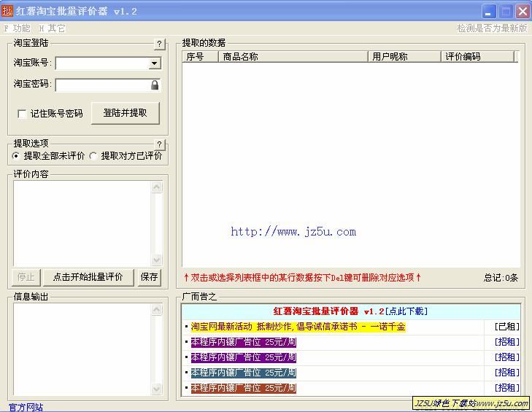Click second purple 本程序内镶广告位 ad
Screen dimensions: 532x412
244,357
